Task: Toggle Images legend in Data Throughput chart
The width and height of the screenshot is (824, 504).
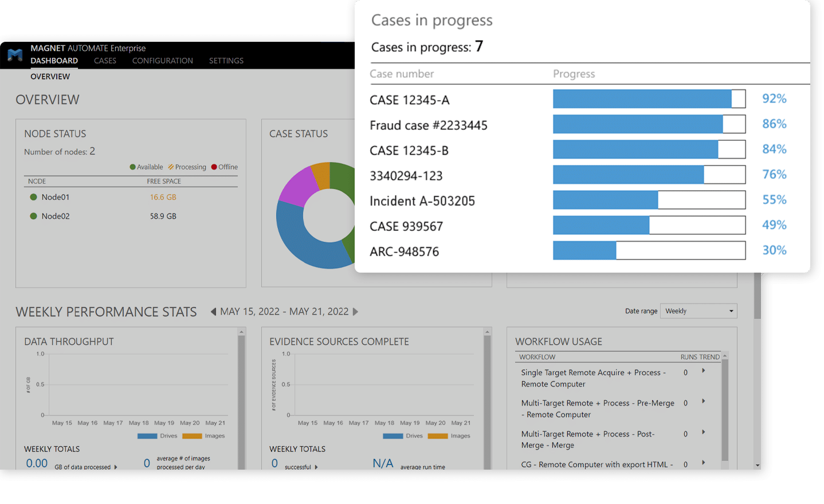Action: (203, 436)
